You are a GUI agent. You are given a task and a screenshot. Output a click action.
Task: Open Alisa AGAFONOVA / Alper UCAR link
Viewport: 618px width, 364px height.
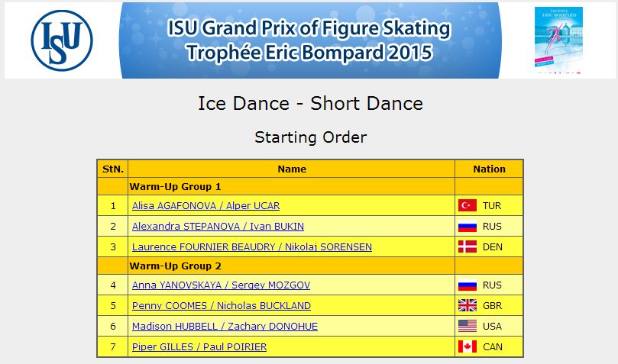[x=205, y=206]
